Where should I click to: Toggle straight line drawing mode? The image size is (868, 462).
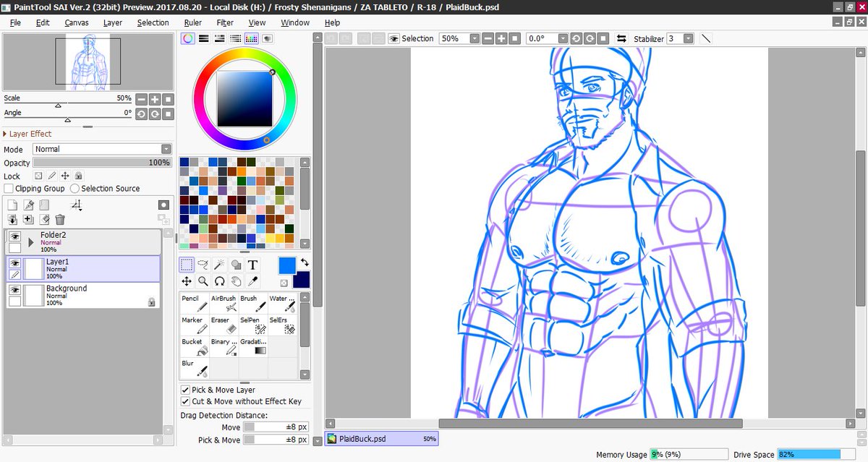coord(706,38)
